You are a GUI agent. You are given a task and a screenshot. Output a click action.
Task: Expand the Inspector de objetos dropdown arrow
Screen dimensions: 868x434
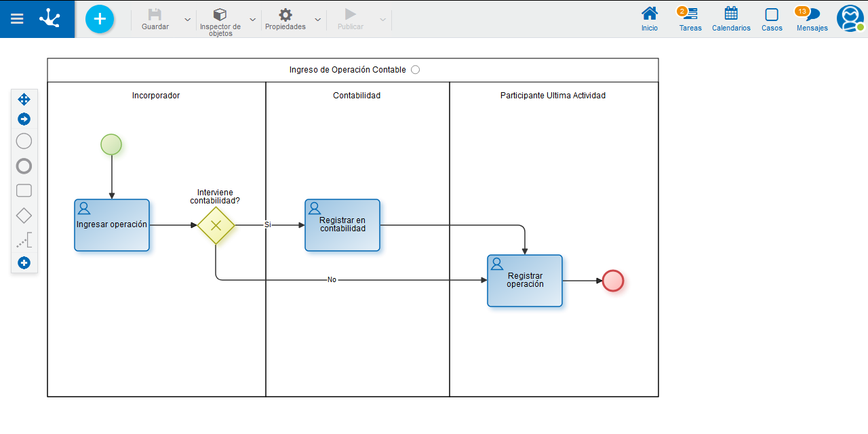tap(252, 19)
